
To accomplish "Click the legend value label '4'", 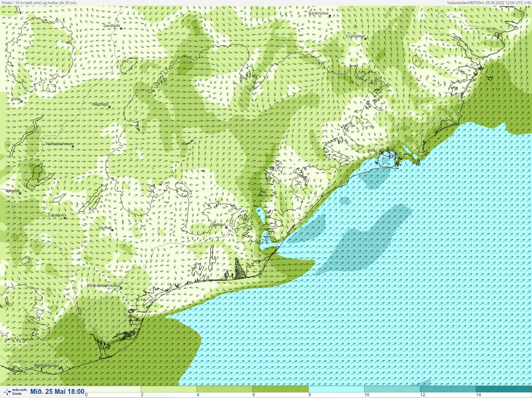I will click(198, 395).
